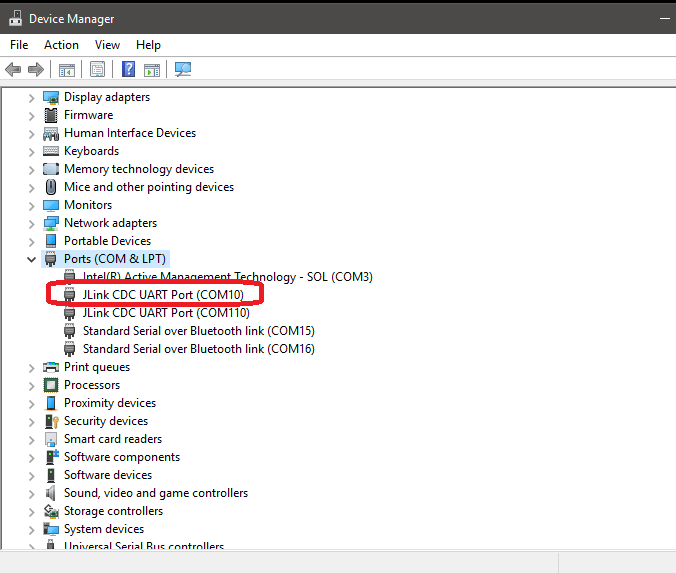Open the File menu
The image size is (676, 573).
point(19,45)
